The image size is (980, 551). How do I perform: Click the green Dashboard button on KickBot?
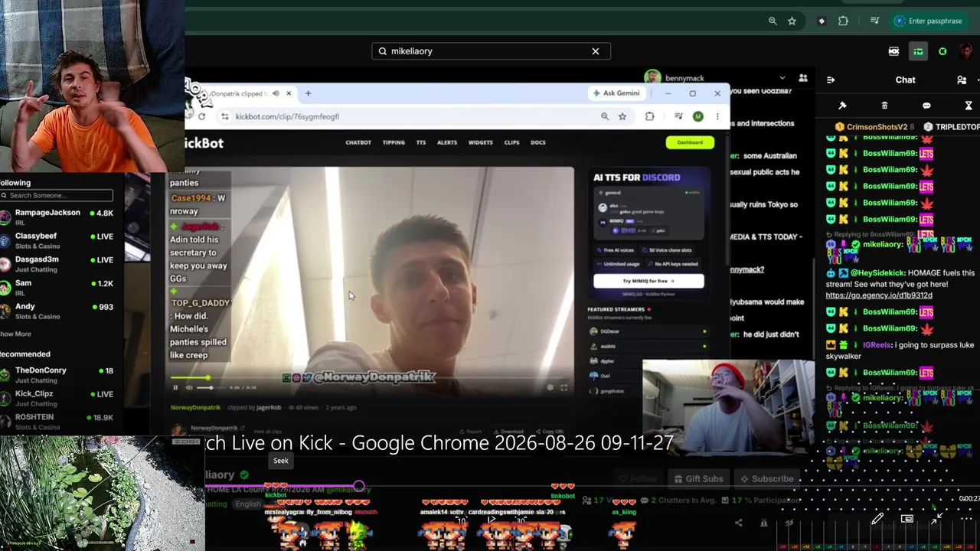coord(690,142)
